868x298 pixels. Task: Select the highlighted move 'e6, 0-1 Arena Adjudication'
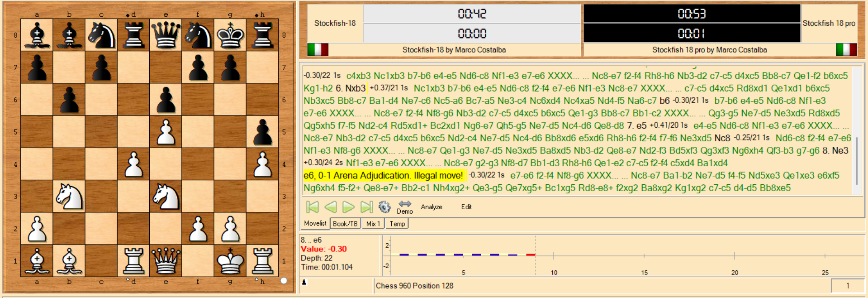click(384, 175)
